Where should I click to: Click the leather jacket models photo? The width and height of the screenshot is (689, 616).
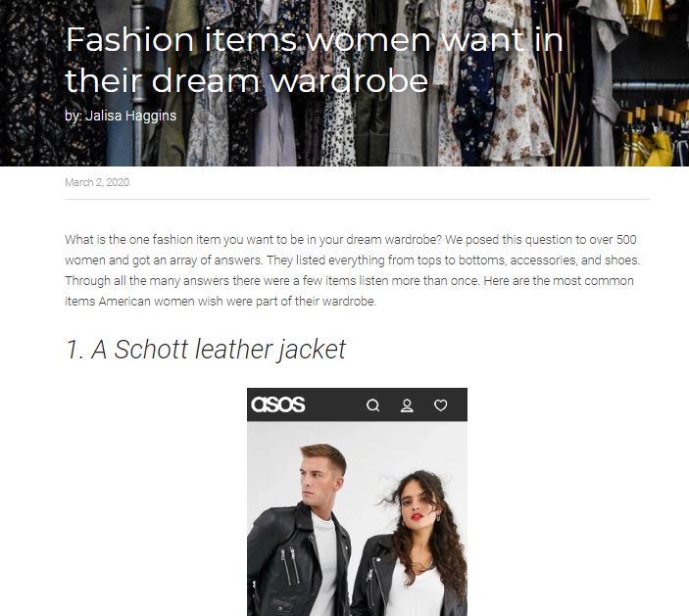coord(358,518)
